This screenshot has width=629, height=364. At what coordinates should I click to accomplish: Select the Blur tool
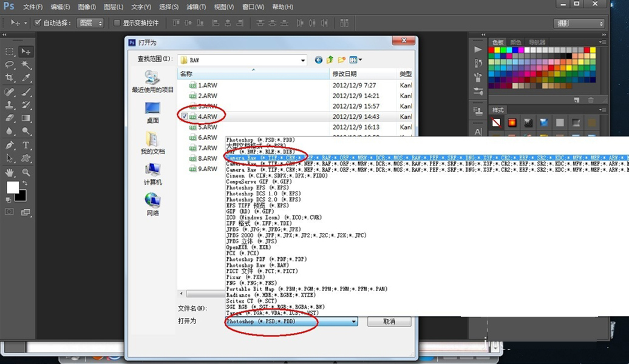coord(9,131)
